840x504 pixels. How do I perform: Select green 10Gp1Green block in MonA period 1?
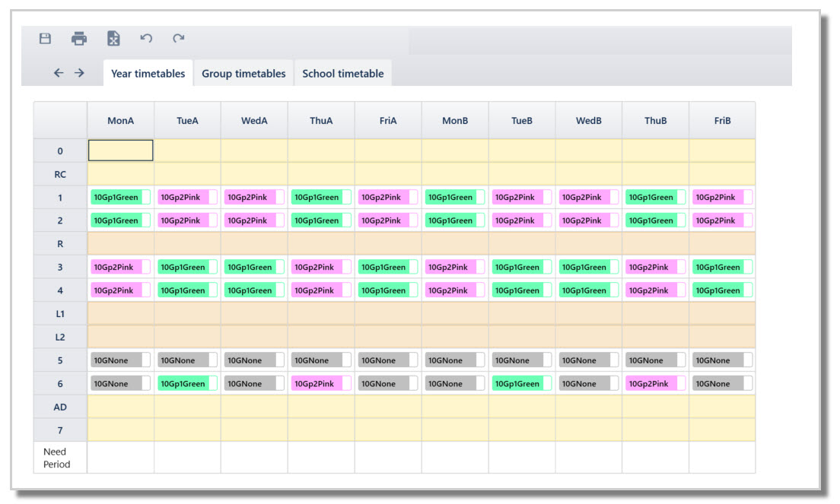coord(116,197)
